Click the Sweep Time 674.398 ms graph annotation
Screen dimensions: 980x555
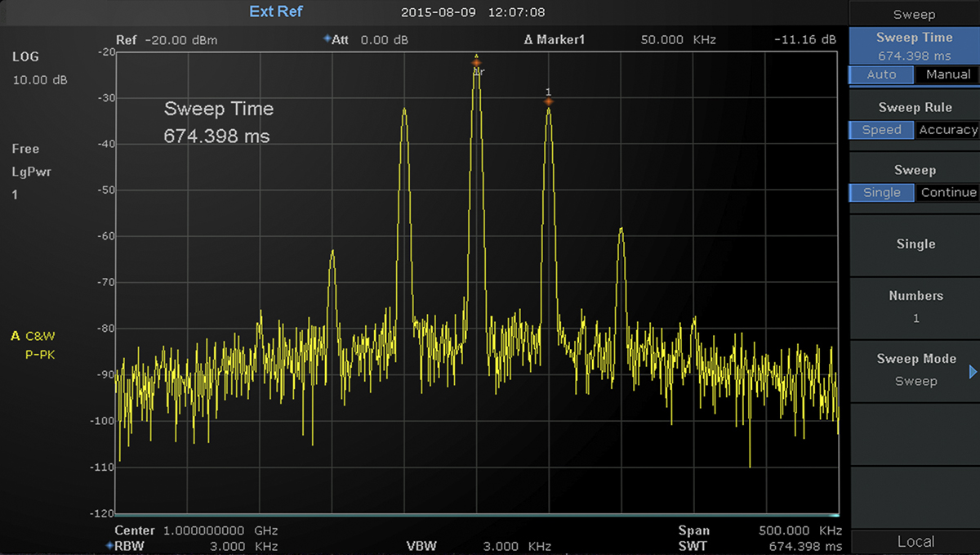[218, 123]
